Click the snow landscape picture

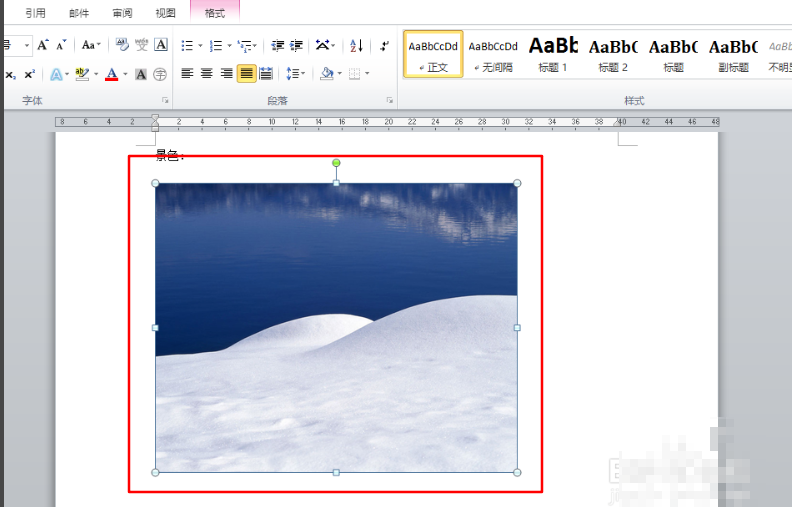[336, 328]
